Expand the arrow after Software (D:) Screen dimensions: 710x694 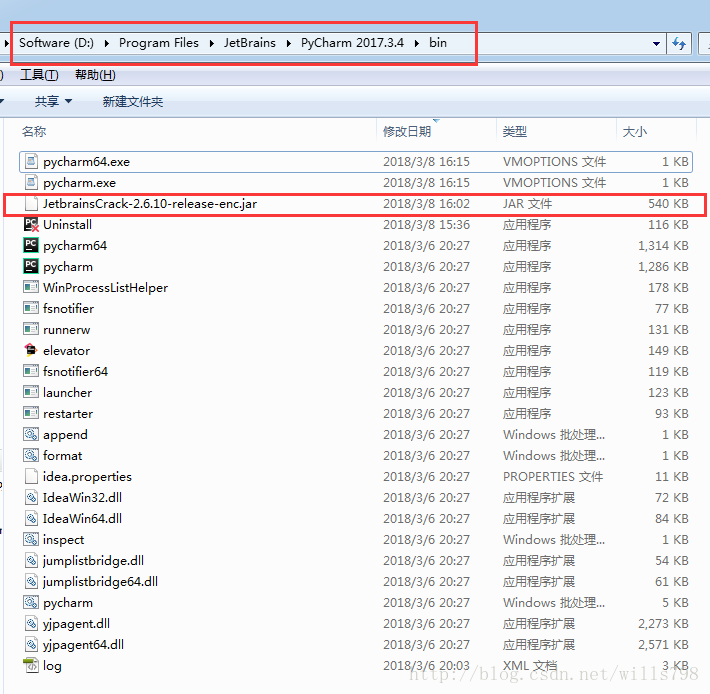[106, 43]
